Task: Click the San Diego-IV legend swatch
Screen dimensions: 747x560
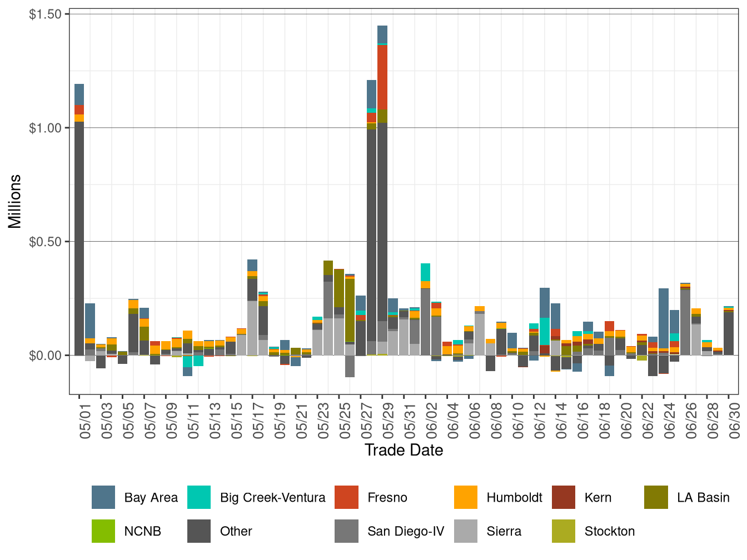Action: point(346,531)
